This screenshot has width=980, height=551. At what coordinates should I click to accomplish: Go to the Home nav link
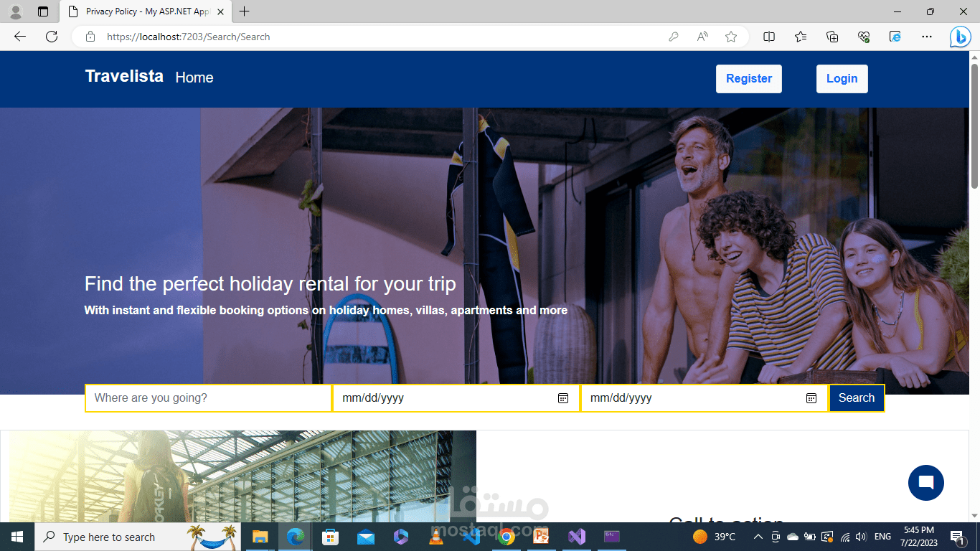point(194,77)
